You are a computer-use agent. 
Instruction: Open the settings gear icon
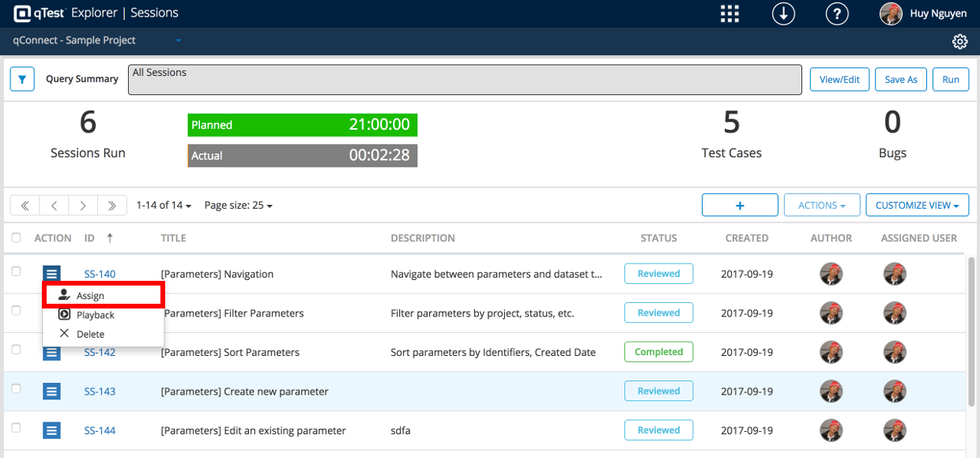pyautogui.click(x=960, y=42)
